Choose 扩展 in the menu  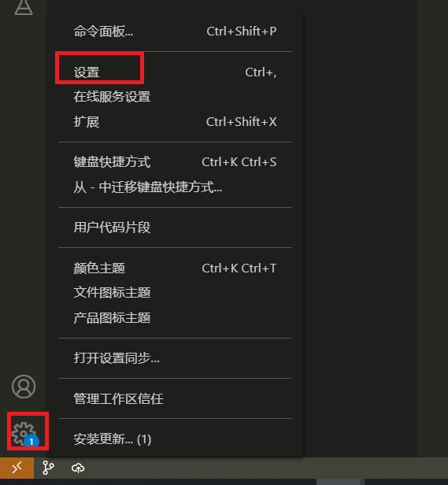175,122
